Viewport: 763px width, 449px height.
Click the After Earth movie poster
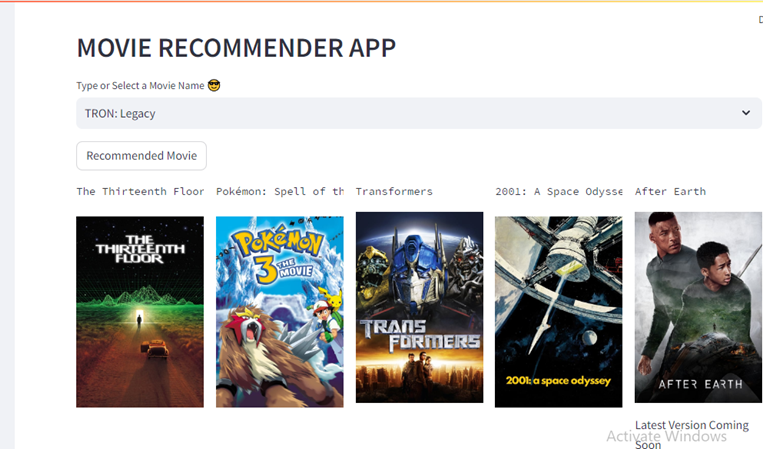click(698, 307)
